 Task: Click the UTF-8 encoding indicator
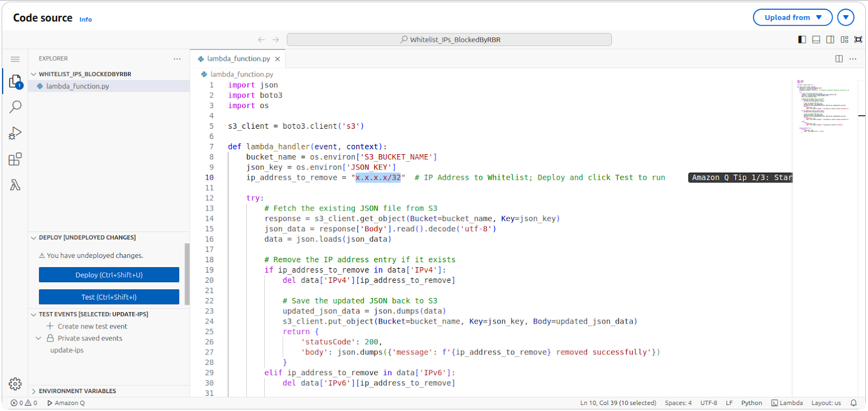click(709, 403)
